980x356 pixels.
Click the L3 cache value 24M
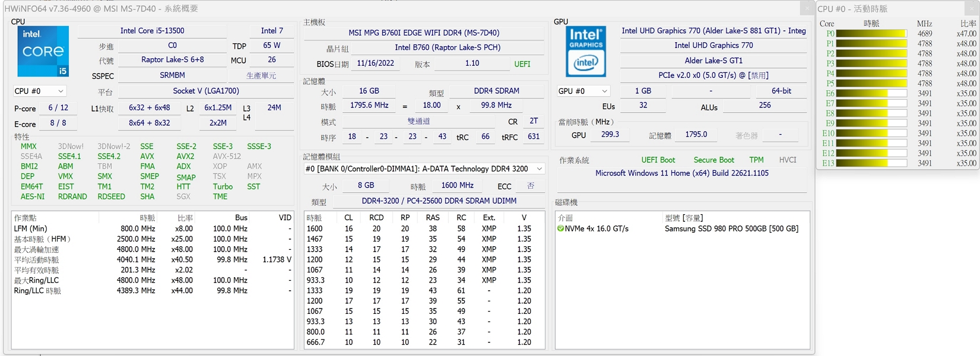pos(274,107)
